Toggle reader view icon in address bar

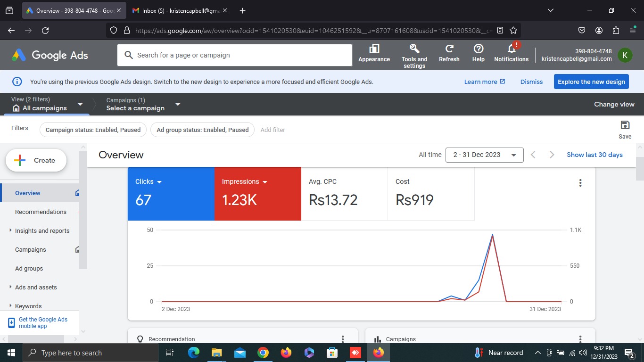(500, 30)
